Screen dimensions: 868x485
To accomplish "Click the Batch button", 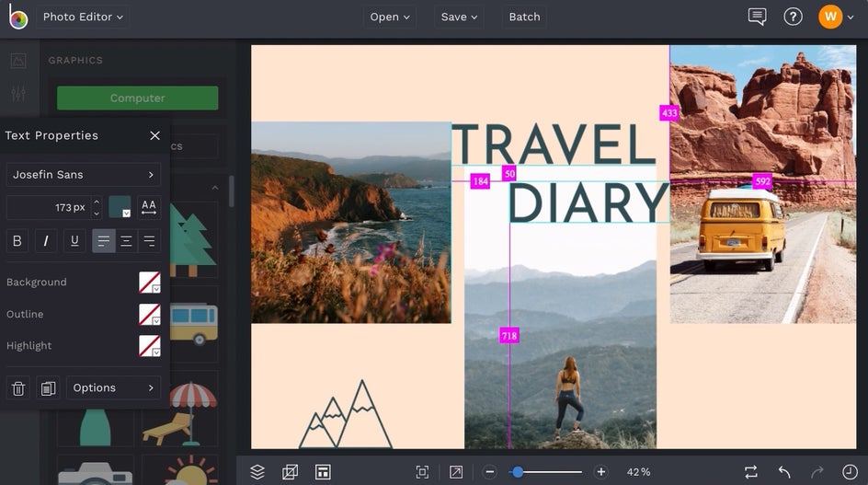I will click(x=524, y=17).
